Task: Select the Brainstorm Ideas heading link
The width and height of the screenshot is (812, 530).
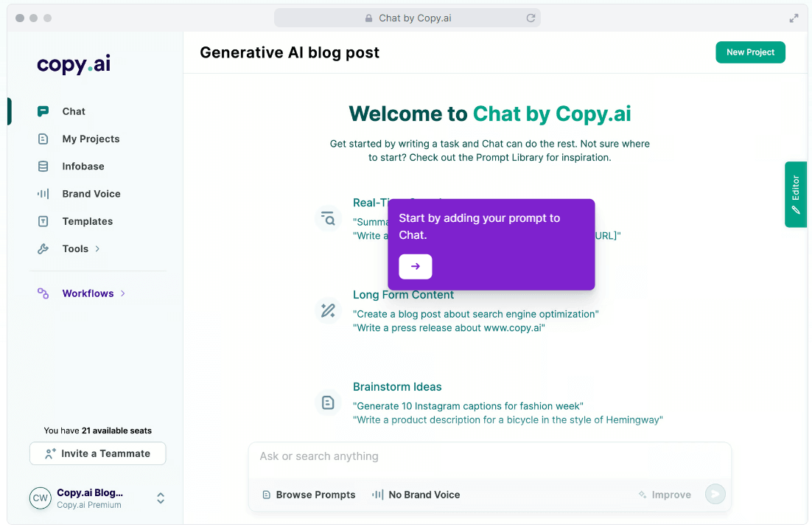Action: 397,387
